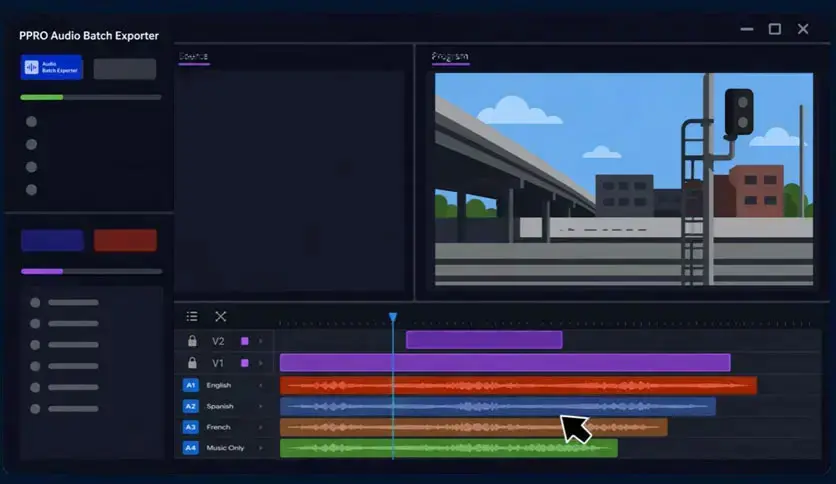Select the Spanish track name
The width and height of the screenshot is (836, 484).
click(220, 406)
